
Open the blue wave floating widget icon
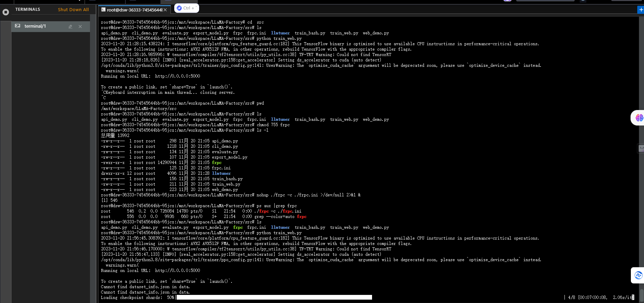pyautogui.click(x=638, y=275)
